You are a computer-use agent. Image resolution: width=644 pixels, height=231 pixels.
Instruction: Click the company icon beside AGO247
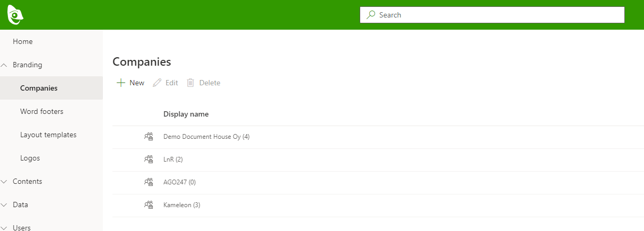point(149,182)
